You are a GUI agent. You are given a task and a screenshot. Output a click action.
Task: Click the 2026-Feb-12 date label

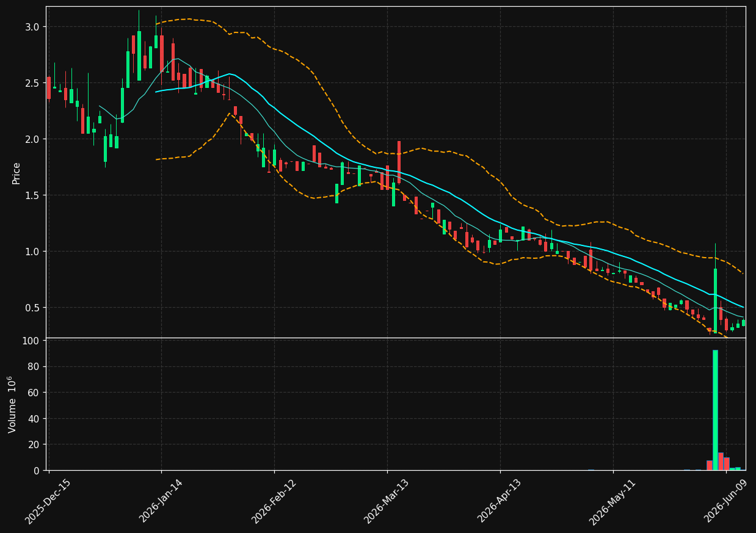274,501
